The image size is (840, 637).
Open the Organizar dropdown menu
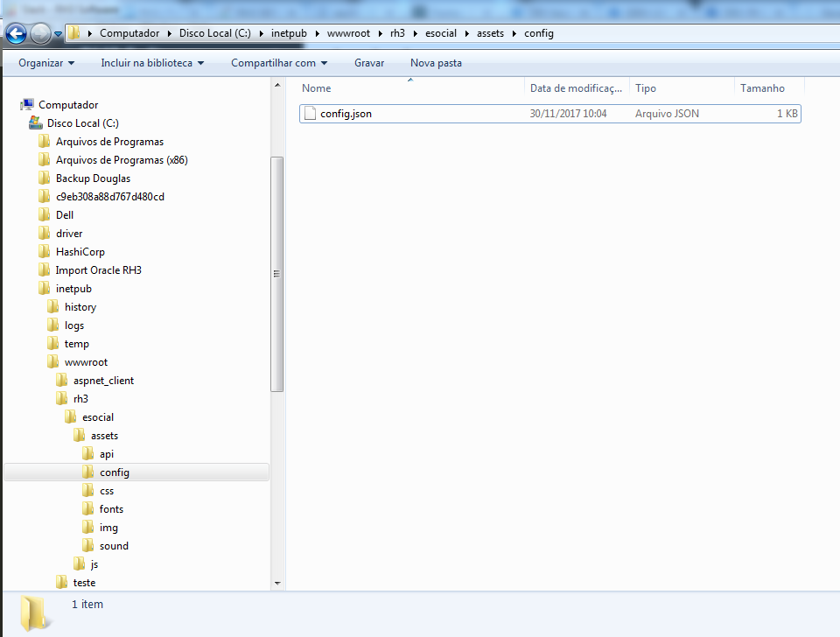pos(46,63)
